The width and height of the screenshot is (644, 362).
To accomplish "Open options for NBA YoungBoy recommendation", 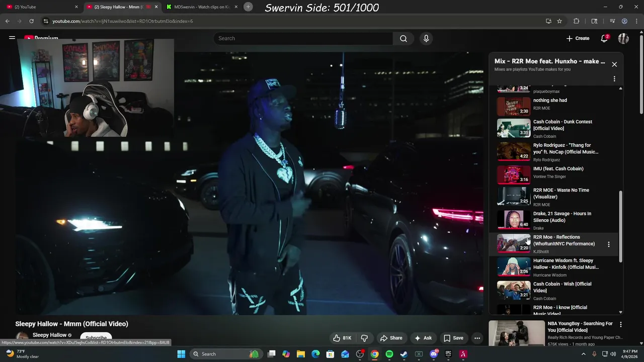I will (620, 325).
